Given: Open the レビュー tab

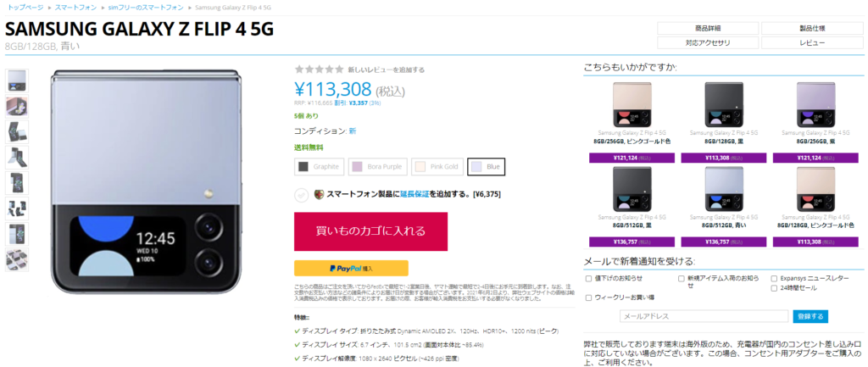Looking at the screenshot, I should click(812, 42).
